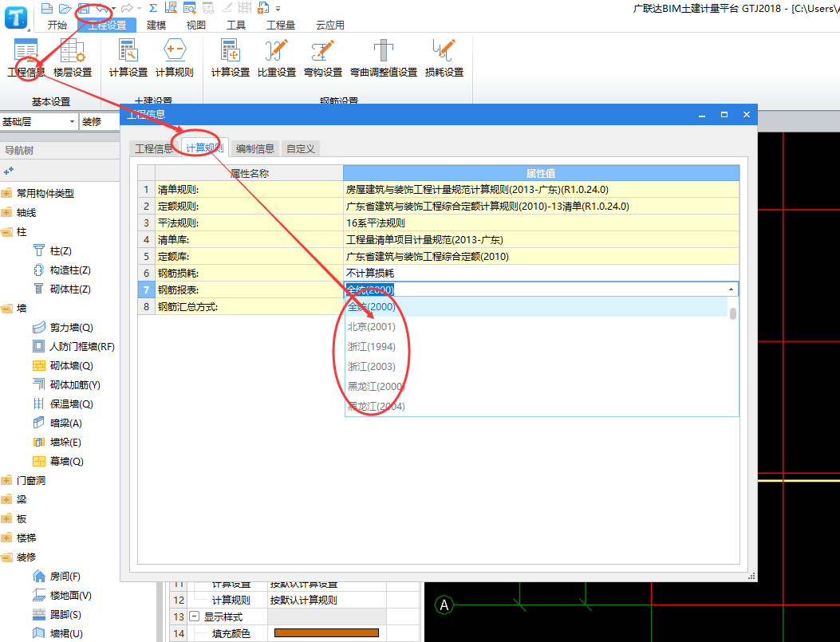This screenshot has width=840, height=642.
Task: Collapse the 显示样式 property group
Action: pyautogui.click(x=195, y=616)
